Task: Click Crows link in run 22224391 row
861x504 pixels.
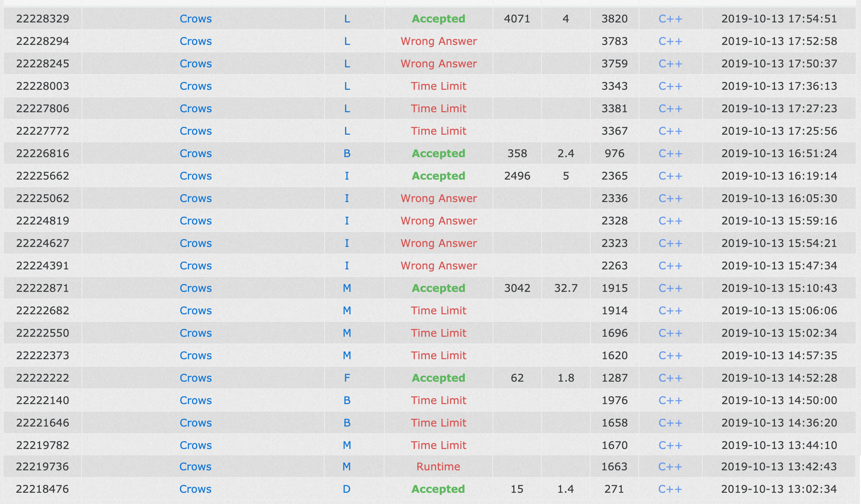Action: (x=195, y=266)
